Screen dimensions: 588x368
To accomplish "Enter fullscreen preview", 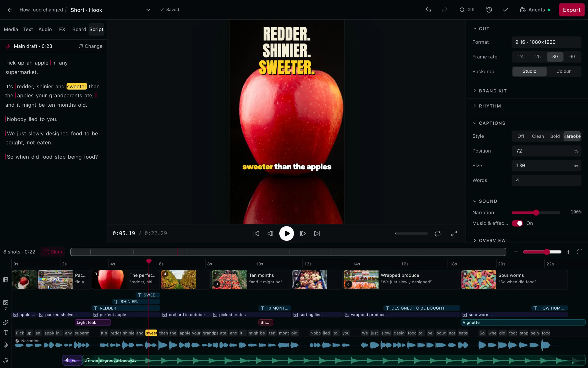I will tap(454, 234).
